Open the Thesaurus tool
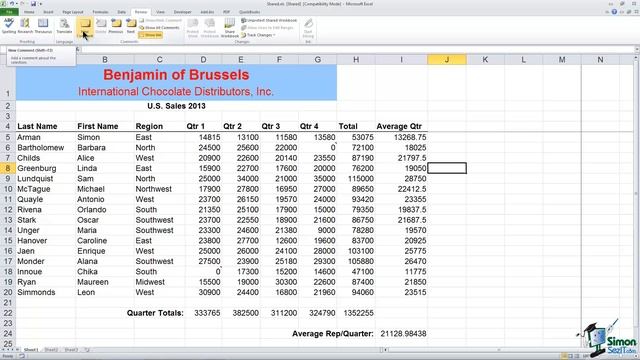 coord(43,26)
